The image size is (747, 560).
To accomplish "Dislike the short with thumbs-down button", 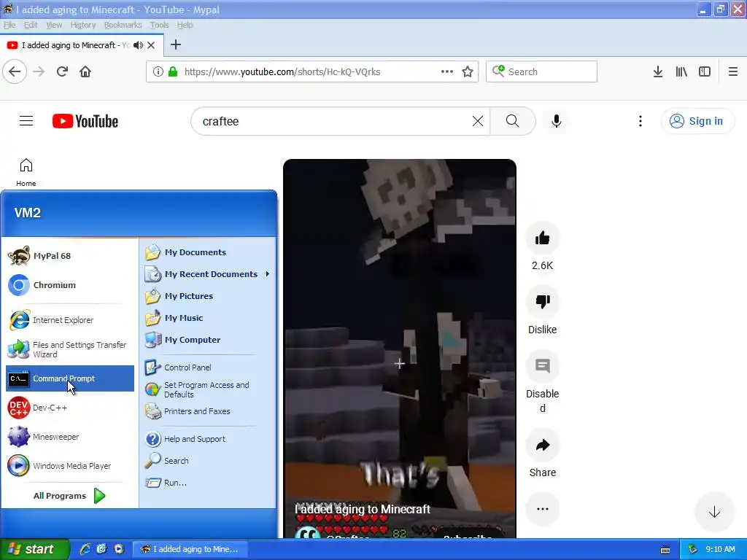I will [x=542, y=302].
